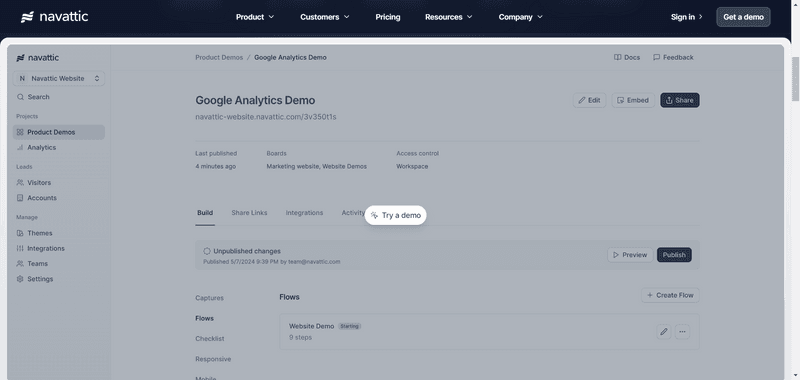Select Responsive in the build menu
The width and height of the screenshot is (800, 380).
[x=213, y=359]
